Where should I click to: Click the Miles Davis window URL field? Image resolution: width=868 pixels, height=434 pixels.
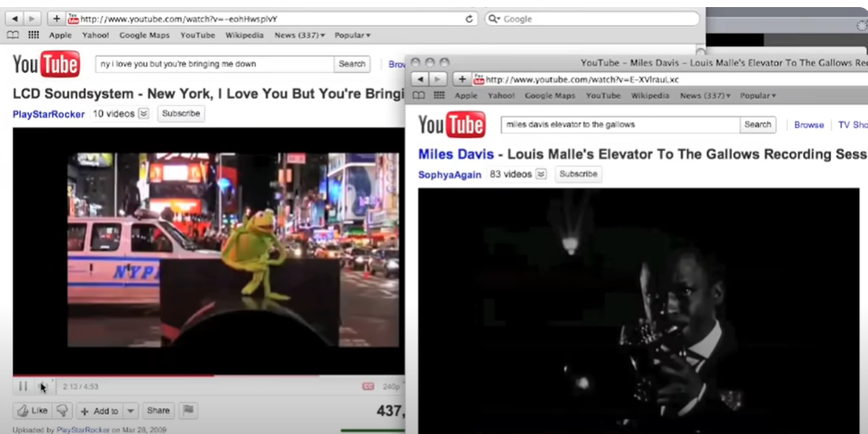(670, 79)
